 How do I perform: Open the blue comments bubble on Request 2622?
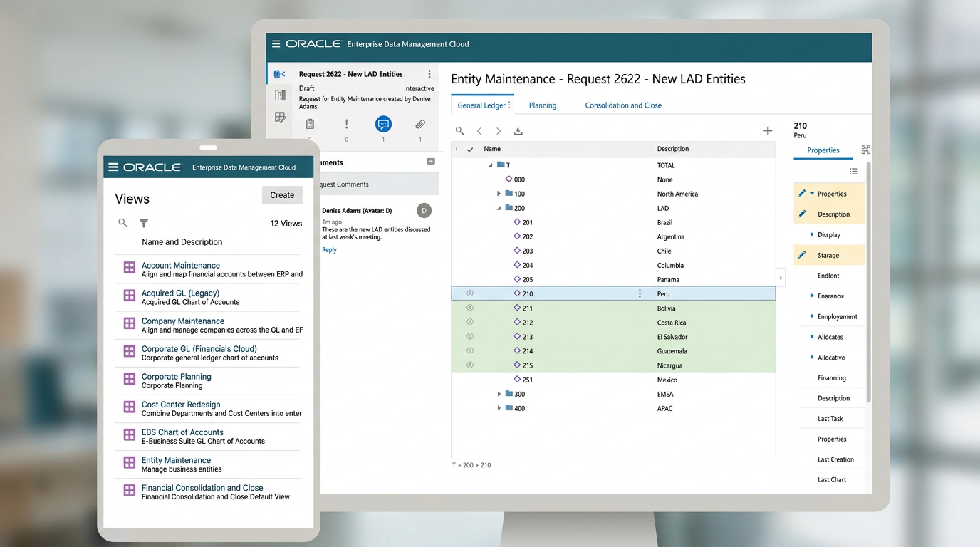tap(383, 123)
